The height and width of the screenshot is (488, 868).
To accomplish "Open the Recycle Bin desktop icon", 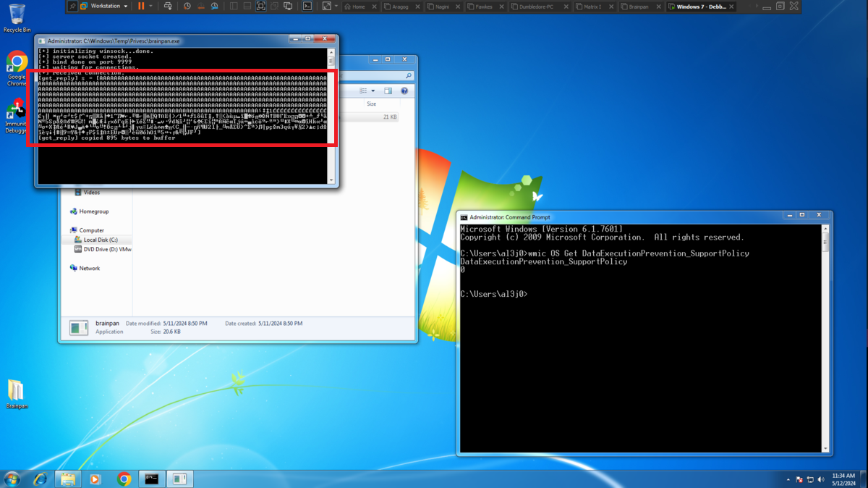I will tap(17, 17).
